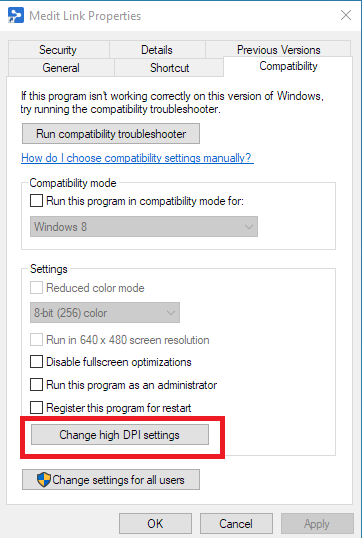Open How do I choose compatibility settings link
Image resolution: width=362 pixels, height=538 pixels.
click(x=137, y=158)
